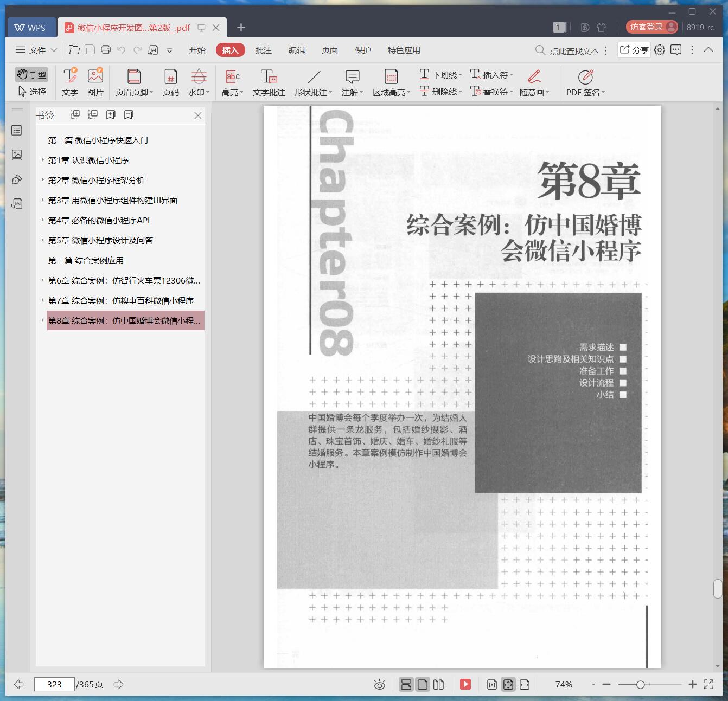This screenshot has height=701, width=728.
Task: Click the add bookmark icon in 书签 panel
Action: pyautogui.click(x=111, y=114)
